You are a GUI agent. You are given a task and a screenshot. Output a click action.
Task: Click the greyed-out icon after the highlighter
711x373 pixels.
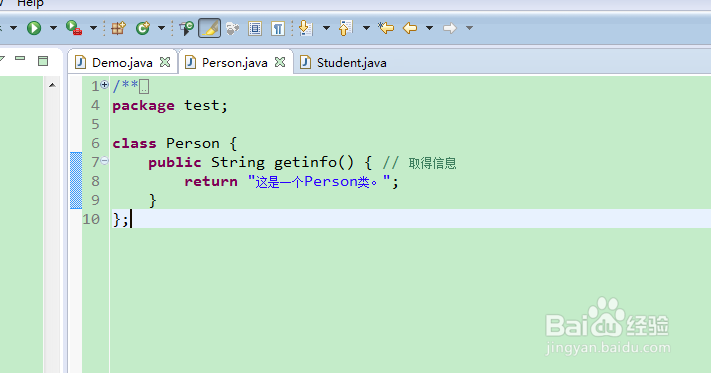point(233,29)
